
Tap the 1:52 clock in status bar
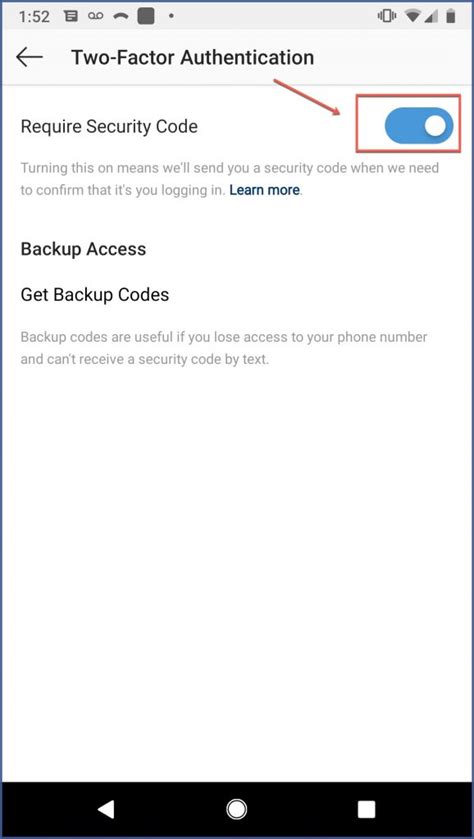click(36, 17)
